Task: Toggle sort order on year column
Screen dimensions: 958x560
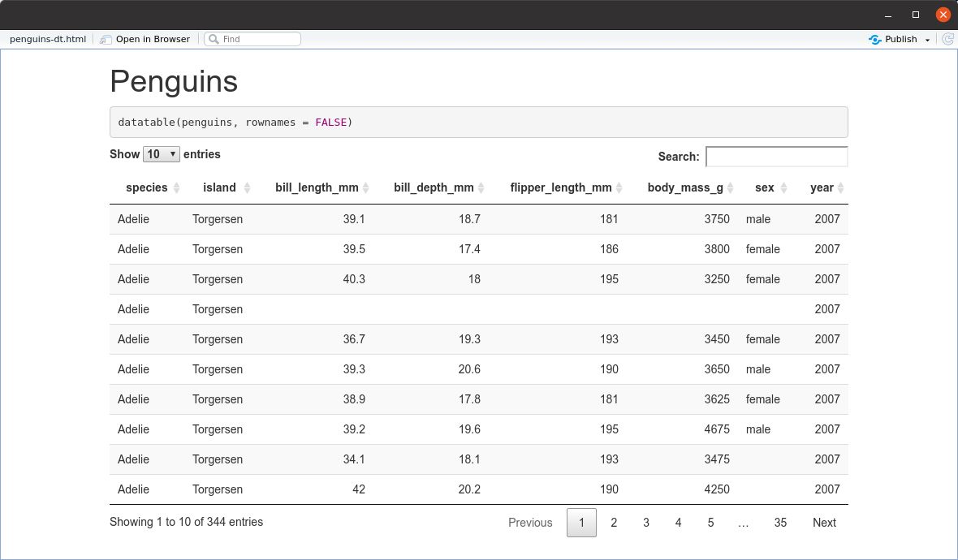Action: click(822, 188)
